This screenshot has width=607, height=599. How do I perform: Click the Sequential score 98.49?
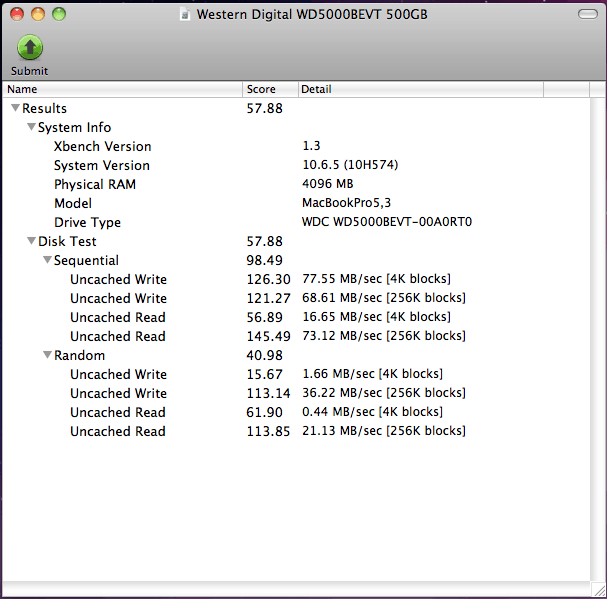[x=264, y=260]
